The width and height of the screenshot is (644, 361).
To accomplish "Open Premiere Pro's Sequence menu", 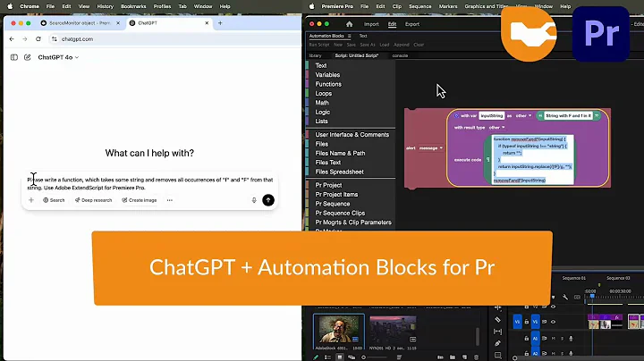I will [419, 6].
